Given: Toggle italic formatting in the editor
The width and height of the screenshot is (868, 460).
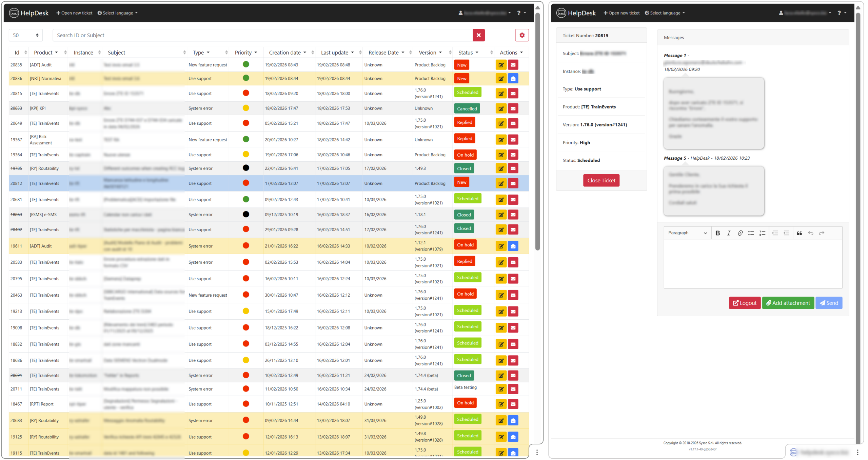Looking at the screenshot, I should pyautogui.click(x=728, y=233).
